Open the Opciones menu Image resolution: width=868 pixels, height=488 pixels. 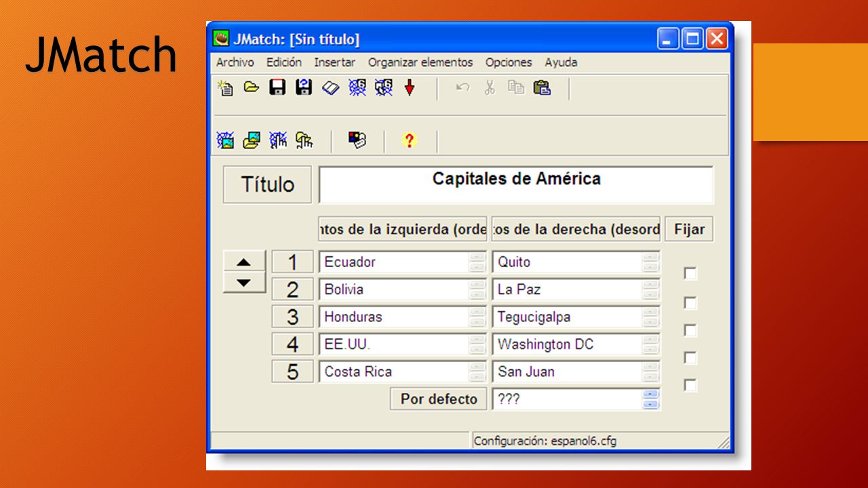coord(509,62)
